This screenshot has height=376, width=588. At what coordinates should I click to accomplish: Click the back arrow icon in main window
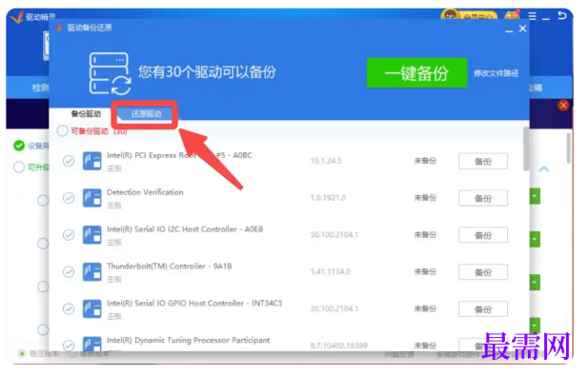pyautogui.click(x=561, y=15)
